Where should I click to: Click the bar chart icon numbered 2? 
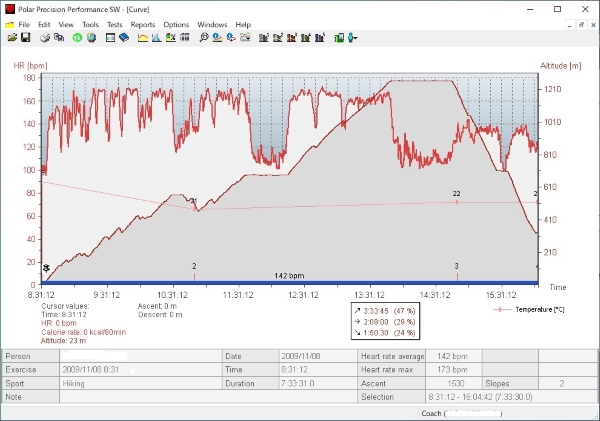pos(278,38)
